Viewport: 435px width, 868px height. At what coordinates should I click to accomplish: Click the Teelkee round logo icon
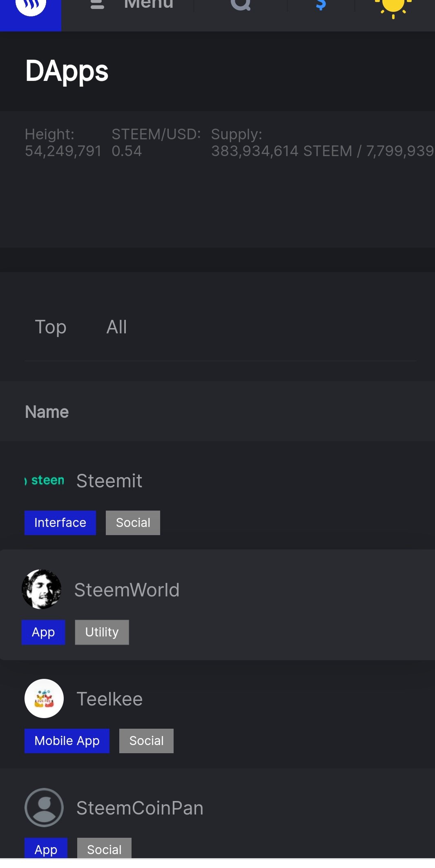(x=44, y=698)
